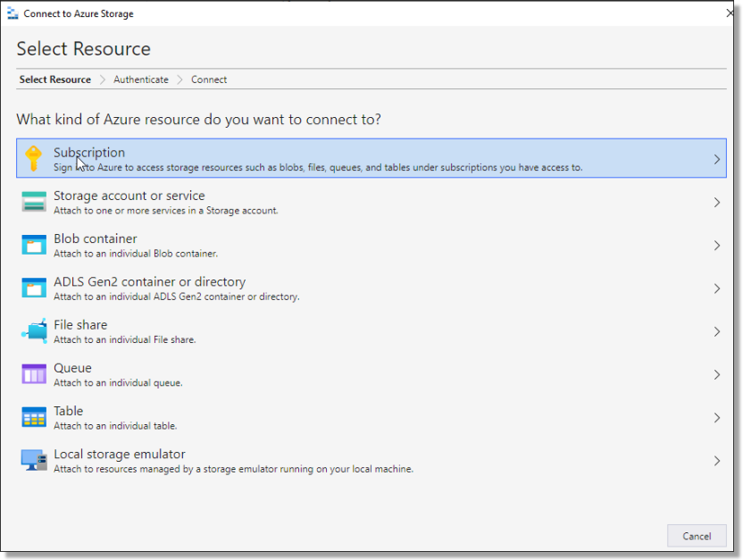Open the Connect step in breadcrumb
This screenshot has width=743, height=560.
point(208,79)
